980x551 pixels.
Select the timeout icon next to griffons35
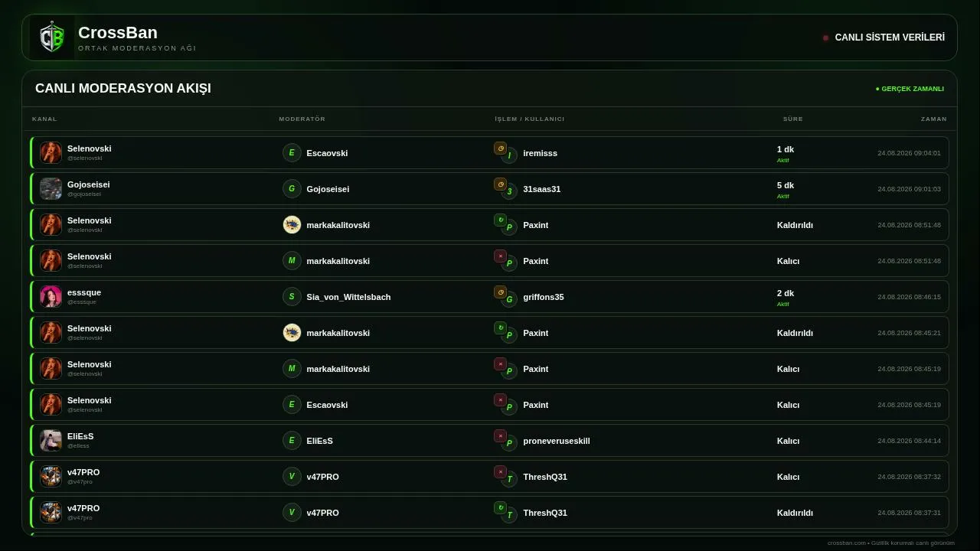(x=500, y=292)
